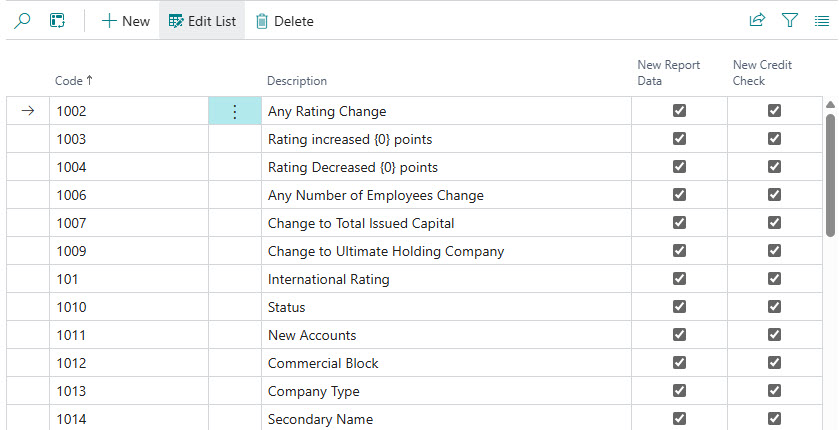Viewport: 839px width, 430px height.
Task: Click the share icon in toolbar
Action: click(757, 20)
